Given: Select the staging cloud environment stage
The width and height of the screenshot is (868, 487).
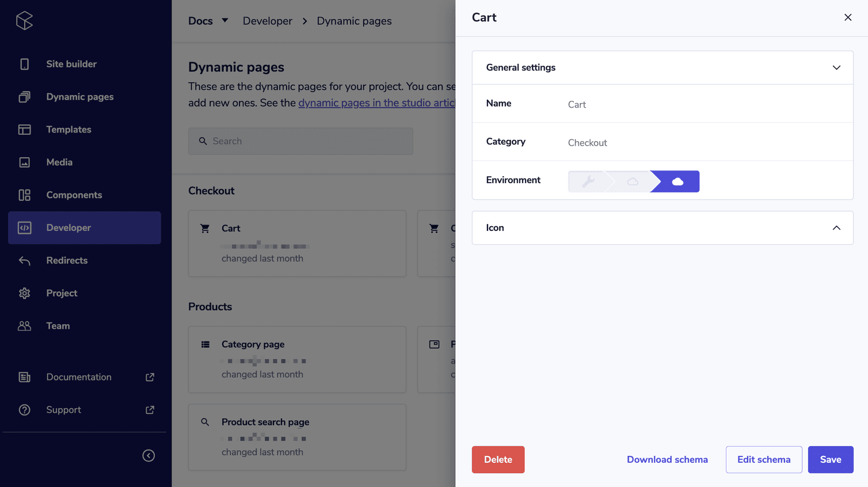Looking at the screenshot, I should tap(632, 181).
